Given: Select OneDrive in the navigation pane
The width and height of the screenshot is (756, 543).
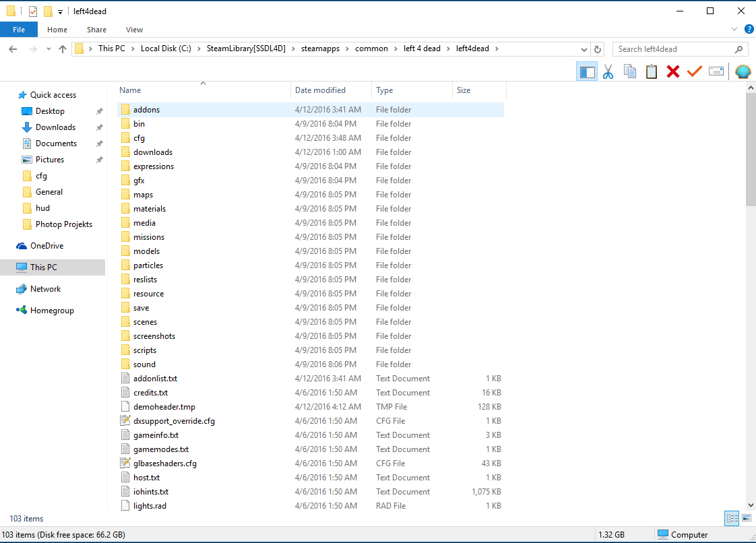Looking at the screenshot, I should tap(46, 246).
